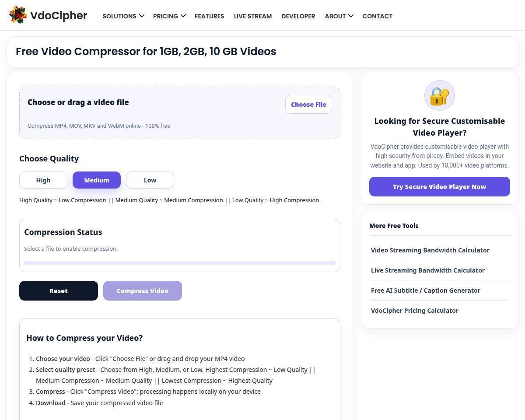The image size is (525, 420).
Task: Click the quality-versus-compression explanation line
Action: pyautogui.click(x=169, y=200)
